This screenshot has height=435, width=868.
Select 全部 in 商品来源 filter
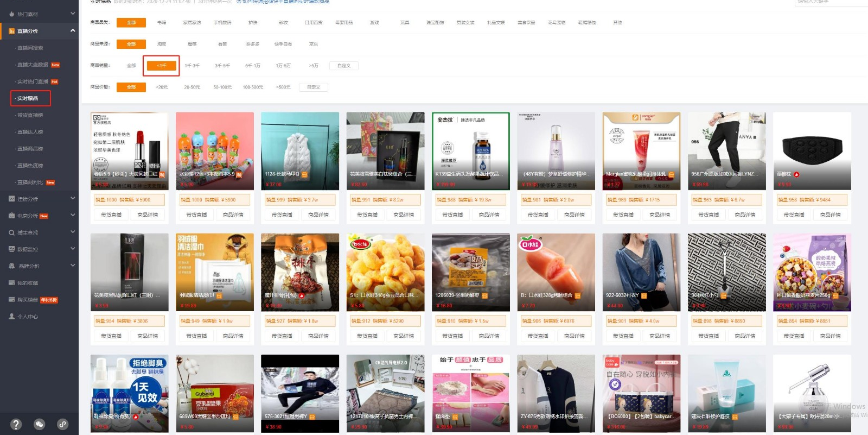tap(131, 44)
